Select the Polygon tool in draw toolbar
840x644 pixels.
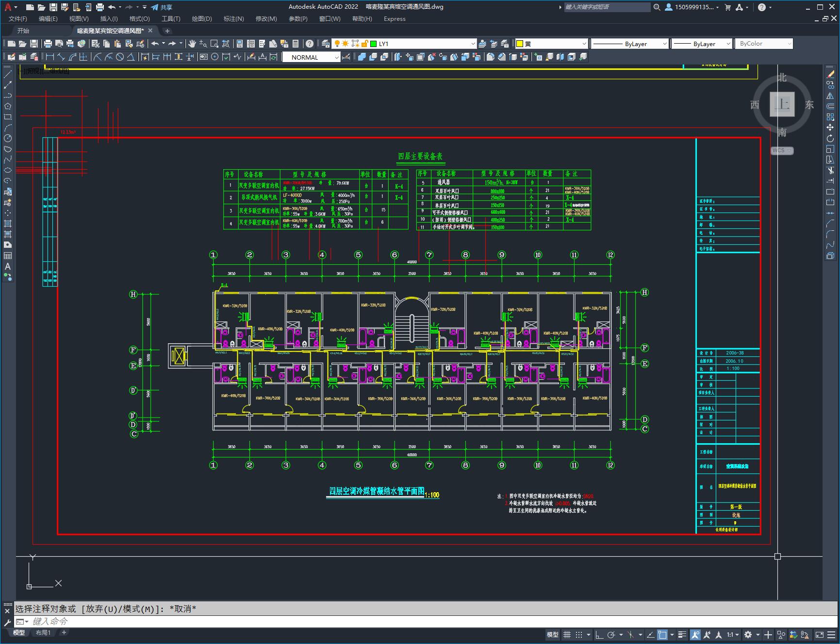click(8, 106)
